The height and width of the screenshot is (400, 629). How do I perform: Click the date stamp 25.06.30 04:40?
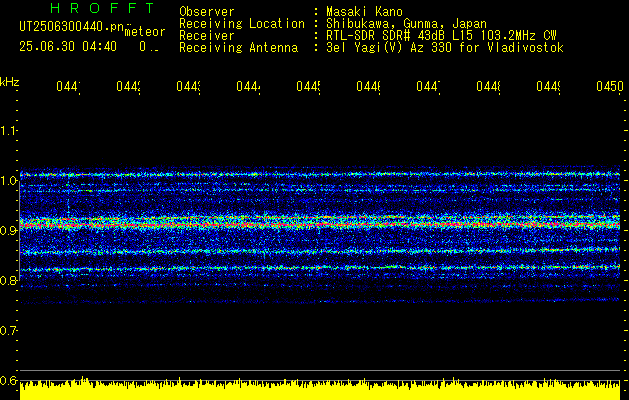[68, 47]
